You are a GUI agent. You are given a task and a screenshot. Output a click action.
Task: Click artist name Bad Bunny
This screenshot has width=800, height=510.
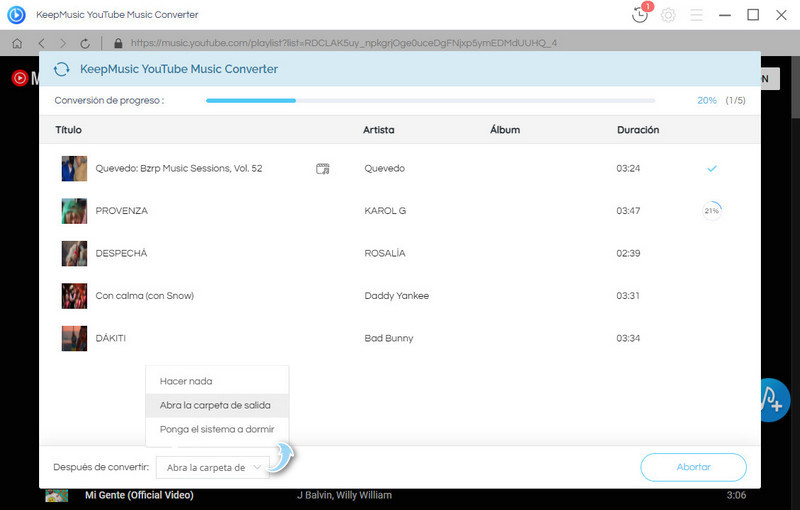389,338
